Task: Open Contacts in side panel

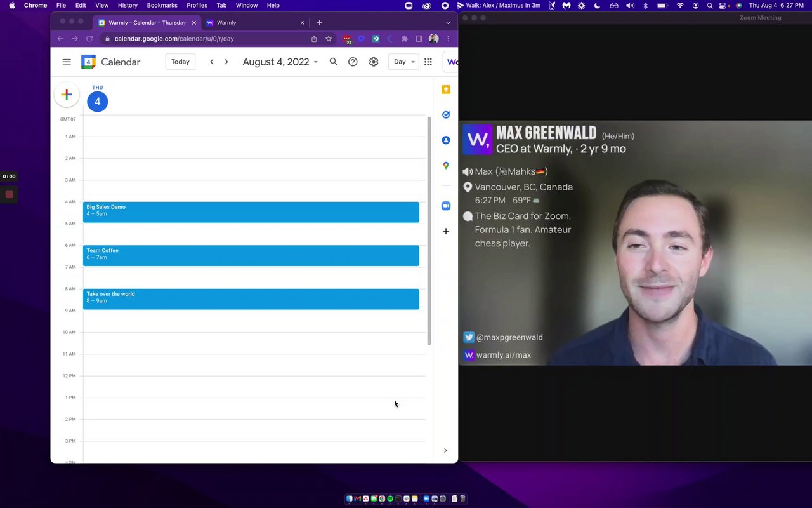Action: pyautogui.click(x=446, y=140)
